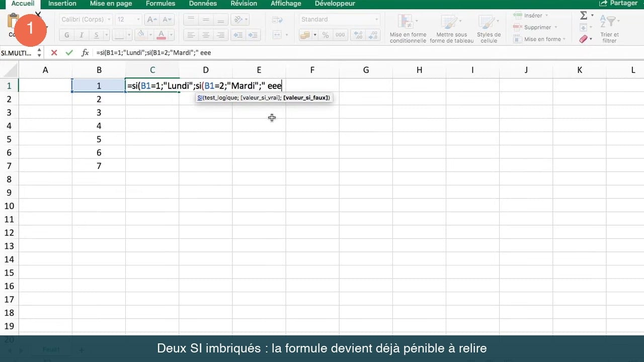Screen dimensions: 644x362
Task: Increase the cell indent
Action: pyautogui.click(x=253, y=35)
